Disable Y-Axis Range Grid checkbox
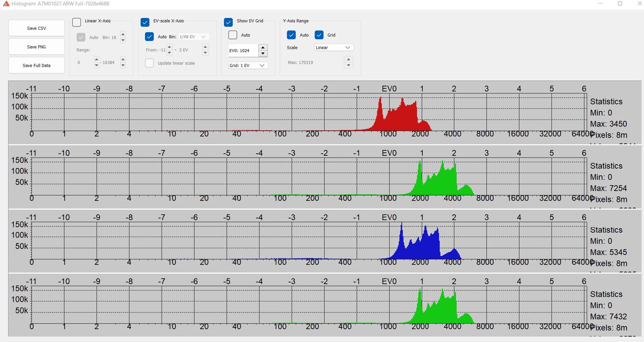 point(319,35)
